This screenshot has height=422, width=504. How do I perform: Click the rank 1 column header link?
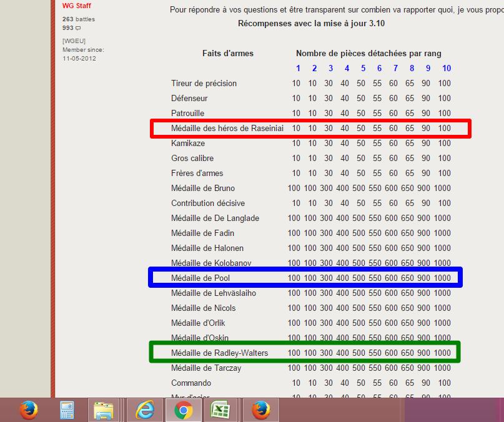298,68
